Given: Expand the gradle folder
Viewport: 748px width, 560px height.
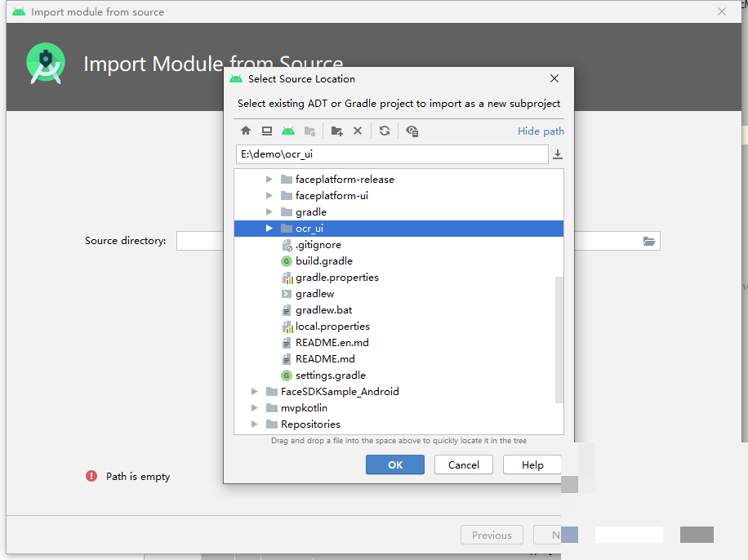Looking at the screenshot, I should tap(269, 211).
